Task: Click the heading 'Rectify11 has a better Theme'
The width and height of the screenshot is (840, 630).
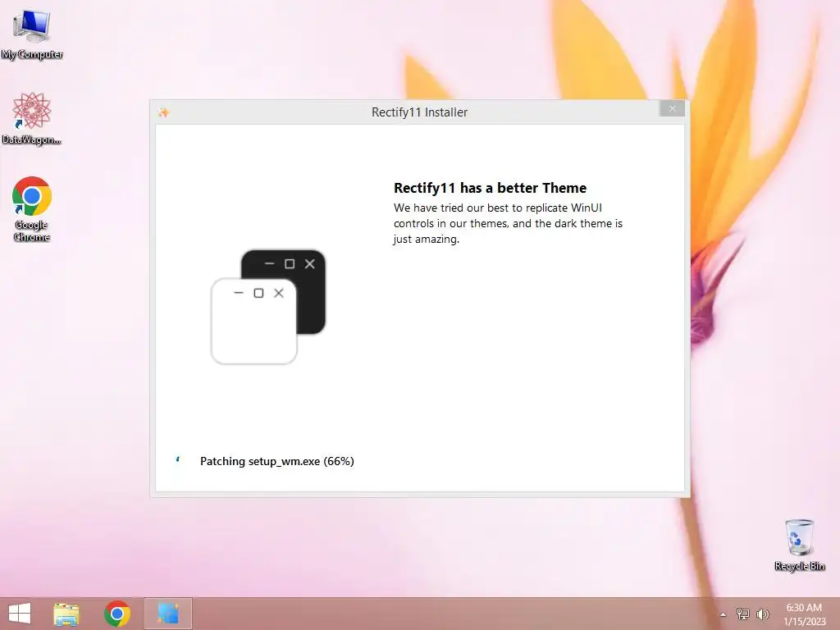Action: click(x=491, y=188)
